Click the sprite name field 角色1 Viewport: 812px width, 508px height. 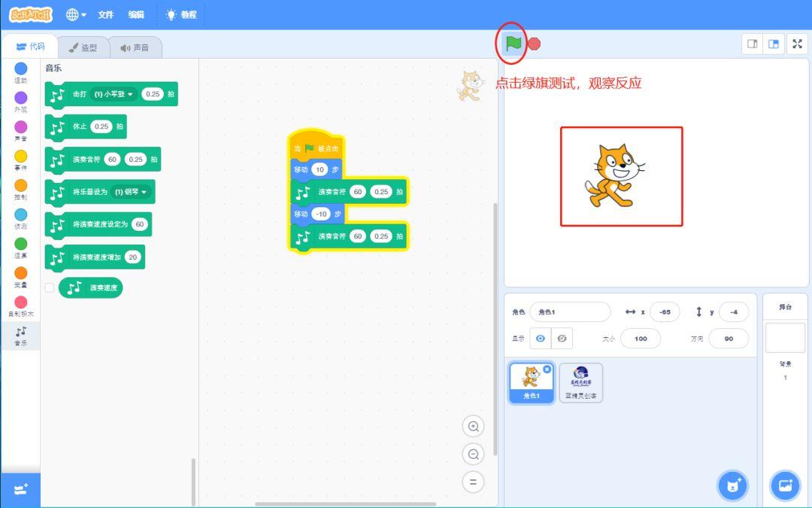pos(570,312)
